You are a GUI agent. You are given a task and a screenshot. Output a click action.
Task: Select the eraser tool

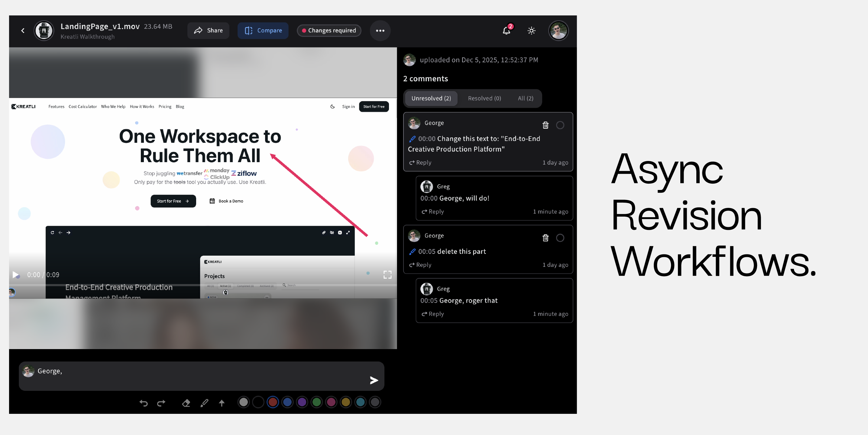pos(186,403)
